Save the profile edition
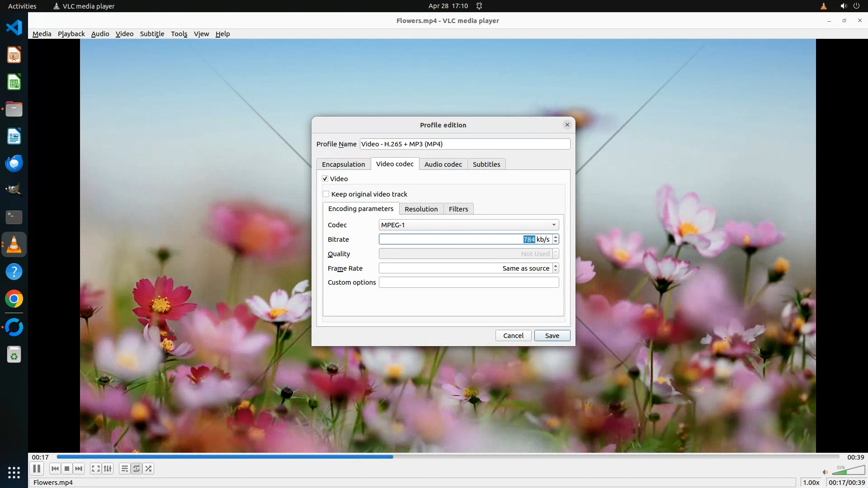The image size is (868, 488). (552, 335)
